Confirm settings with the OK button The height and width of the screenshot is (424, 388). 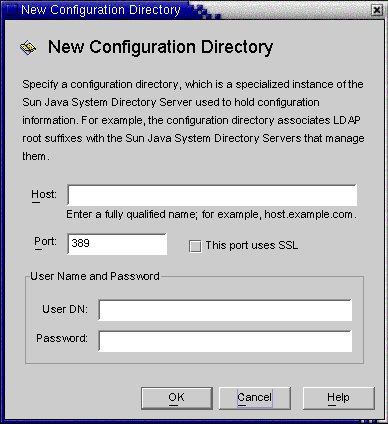point(177,398)
